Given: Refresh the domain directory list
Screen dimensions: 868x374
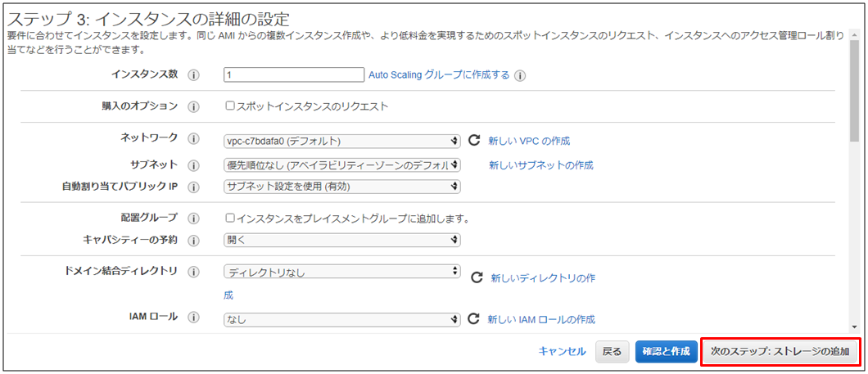Looking at the screenshot, I should tap(476, 277).
